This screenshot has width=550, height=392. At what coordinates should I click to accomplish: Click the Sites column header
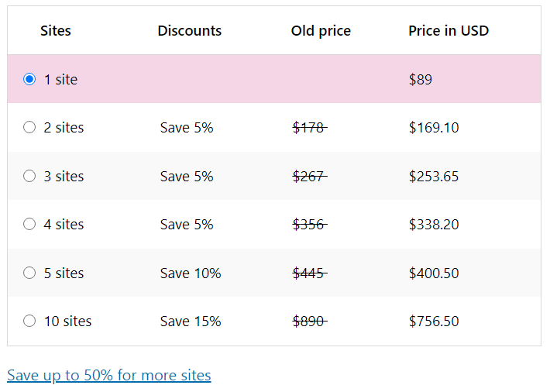(x=56, y=31)
